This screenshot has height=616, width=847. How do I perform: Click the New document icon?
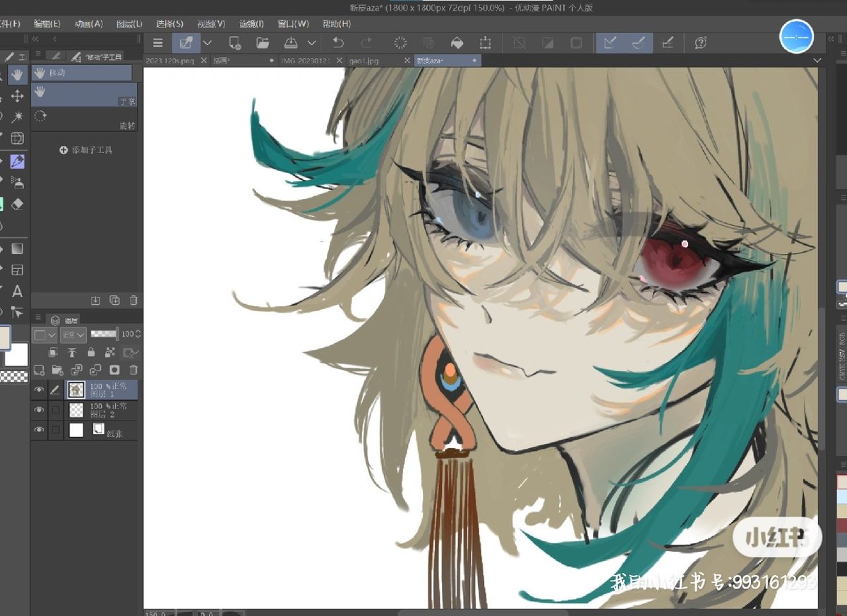click(235, 43)
